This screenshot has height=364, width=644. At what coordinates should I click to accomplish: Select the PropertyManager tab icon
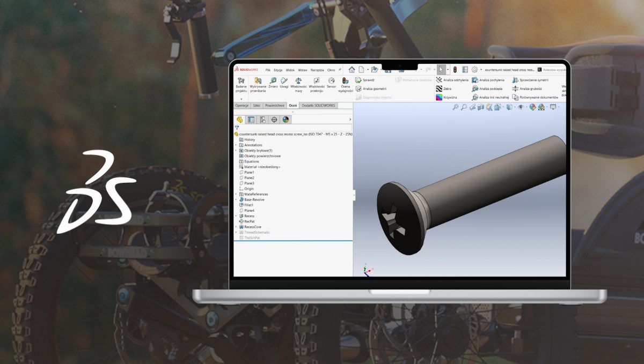251,120
